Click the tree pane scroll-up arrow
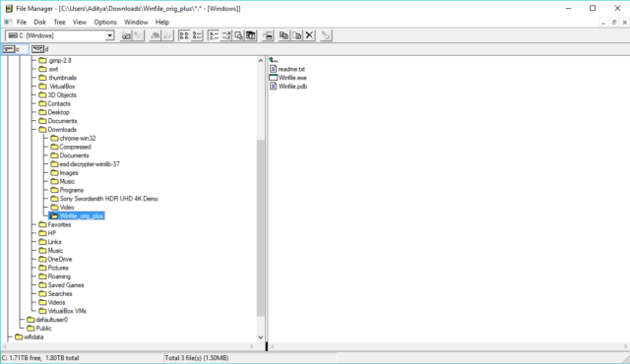This screenshot has height=364, width=630. pyautogui.click(x=260, y=61)
